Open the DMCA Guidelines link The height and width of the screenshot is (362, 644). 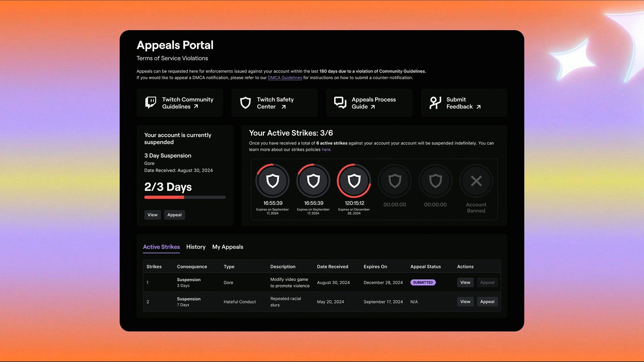pyautogui.click(x=285, y=78)
